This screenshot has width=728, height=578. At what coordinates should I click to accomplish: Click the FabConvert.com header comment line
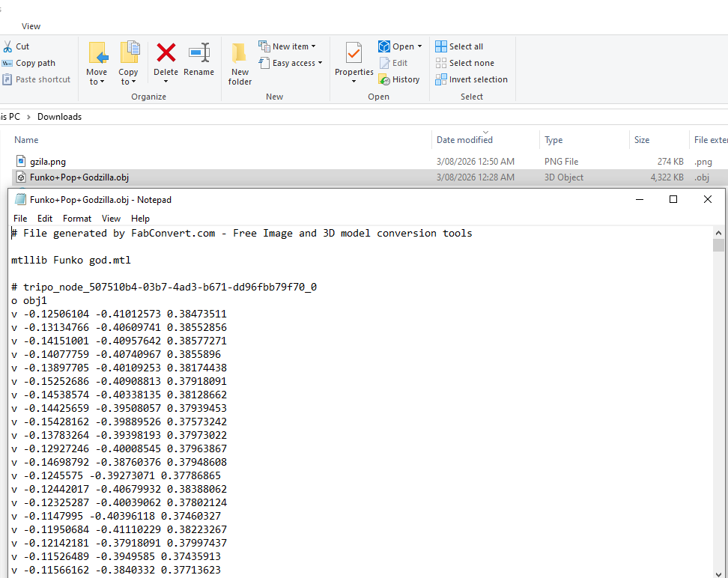pyautogui.click(x=241, y=233)
